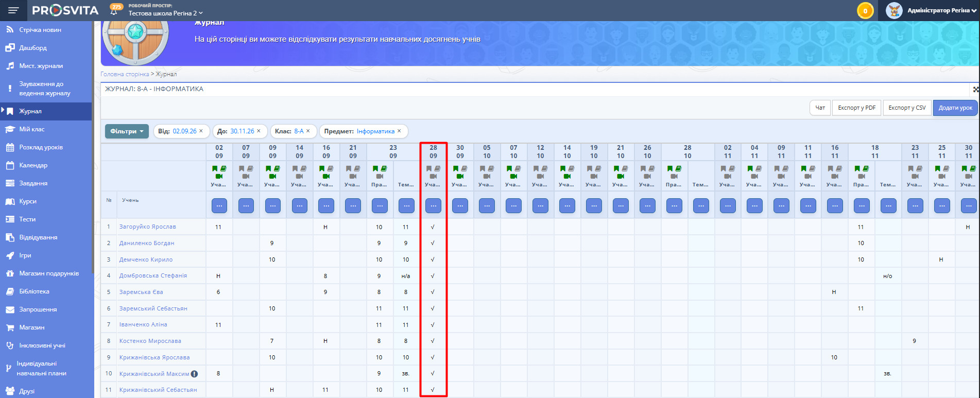Open the ... menu for the 16.11 lesson
This screenshot has width=980, height=398.
click(835, 206)
